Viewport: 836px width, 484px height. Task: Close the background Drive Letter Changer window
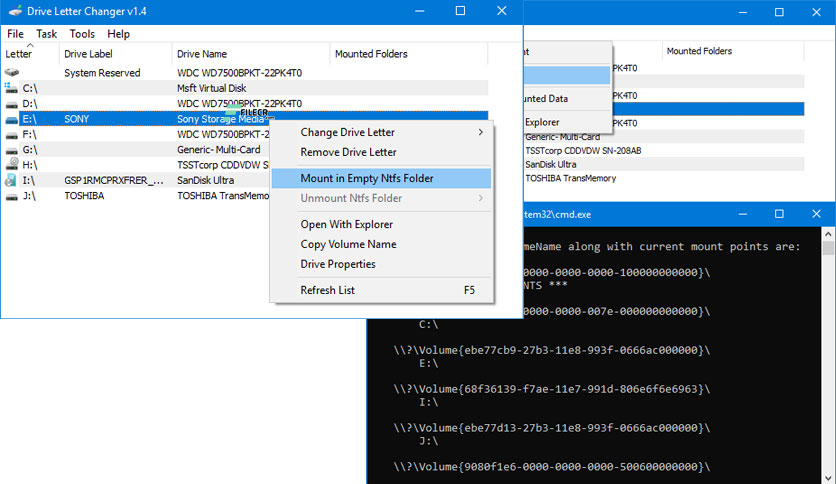click(x=816, y=12)
